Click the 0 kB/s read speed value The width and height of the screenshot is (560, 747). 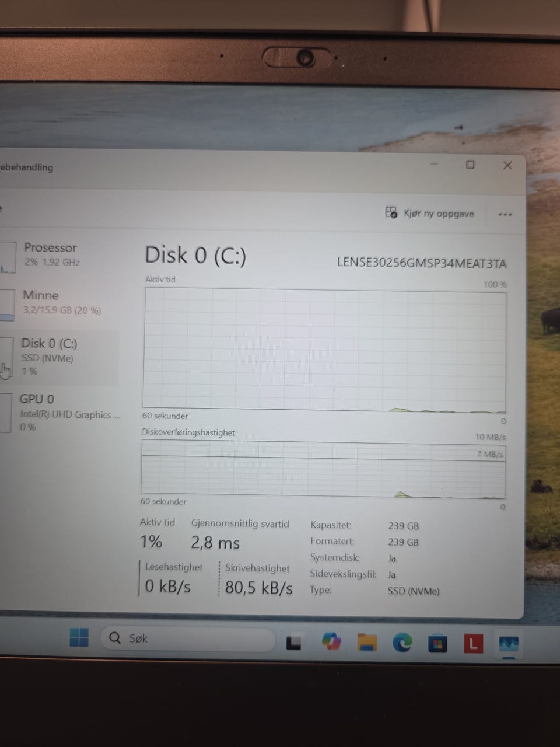[x=168, y=586]
